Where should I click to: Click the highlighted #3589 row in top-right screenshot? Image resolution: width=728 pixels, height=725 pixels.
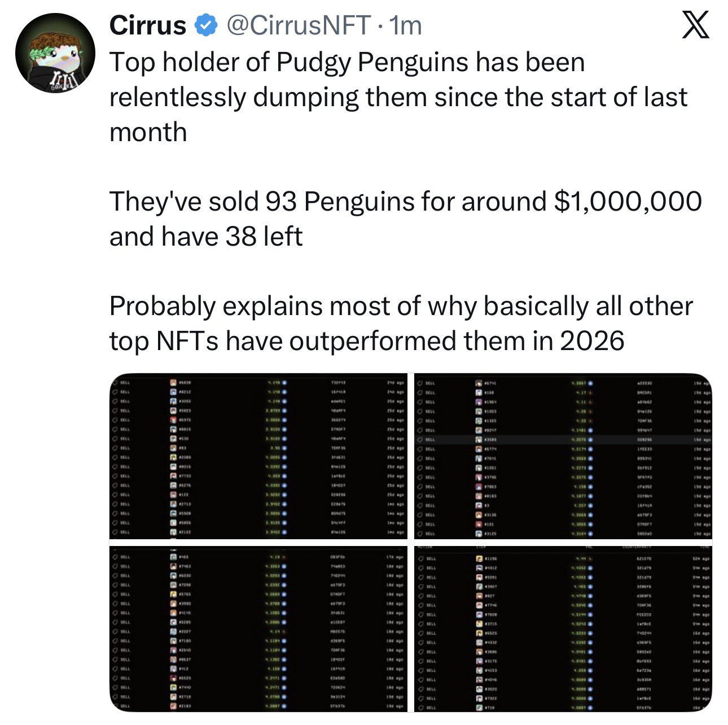[563, 438]
